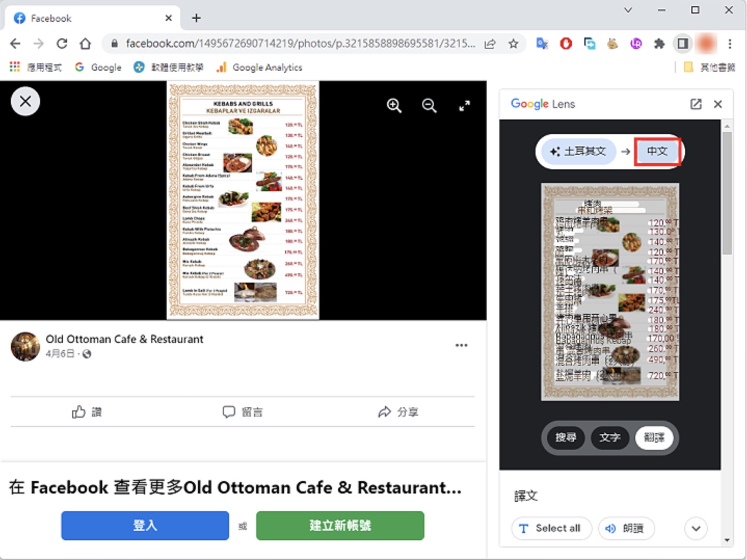This screenshot has width=747, height=560.
Task: Click the blue 登入 button
Action: (x=145, y=526)
